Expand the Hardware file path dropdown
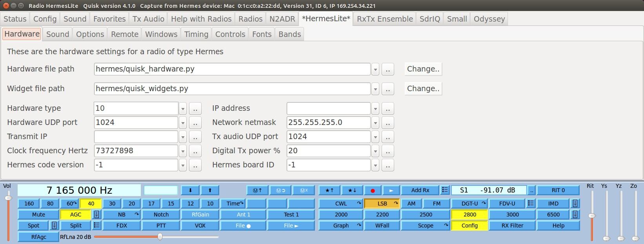644x244 pixels. click(x=375, y=70)
